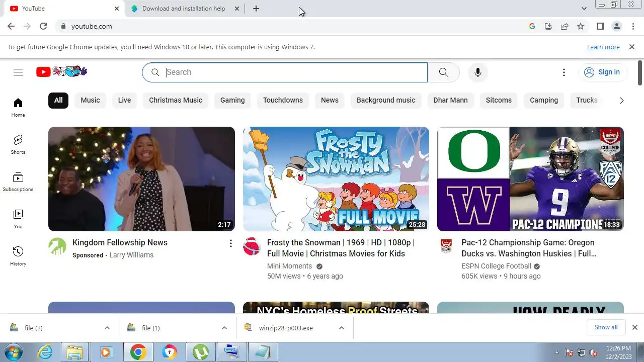The height and width of the screenshot is (362, 644).
Task: Click the Sign in button
Action: [602, 72]
